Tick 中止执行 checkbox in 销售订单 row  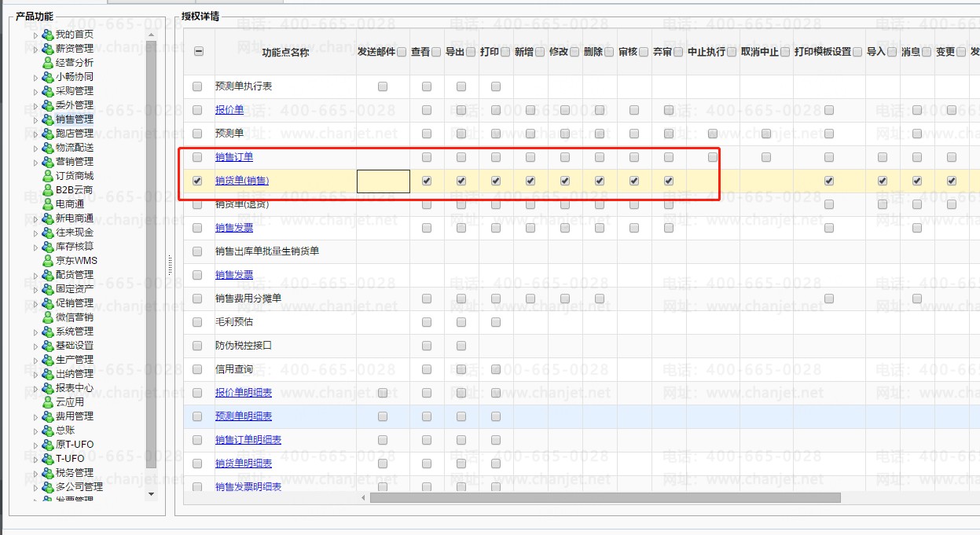coord(713,157)
